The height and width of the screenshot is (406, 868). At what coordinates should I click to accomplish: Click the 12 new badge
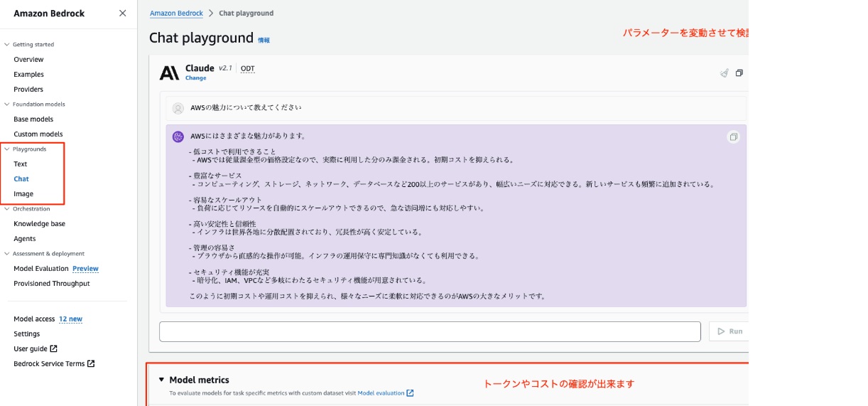70,319
